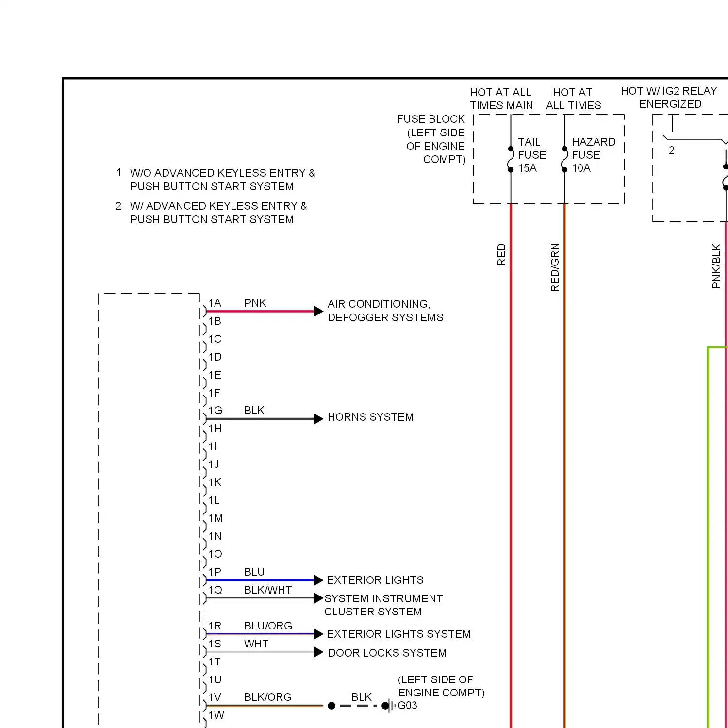Click the 1Q pin label

click(215, 590)
